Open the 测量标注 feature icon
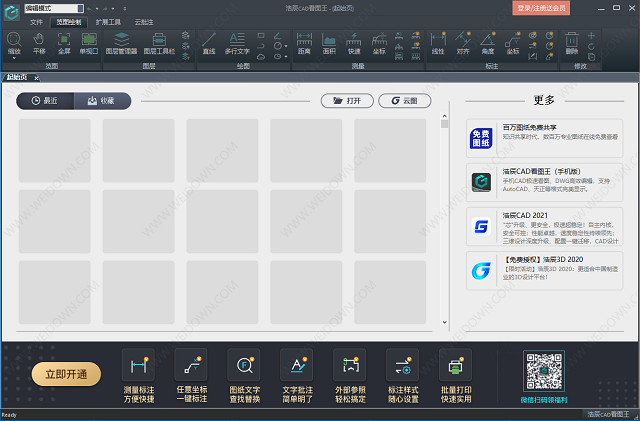The height and width of the screenshot is (421, 640). coord(138,365)
